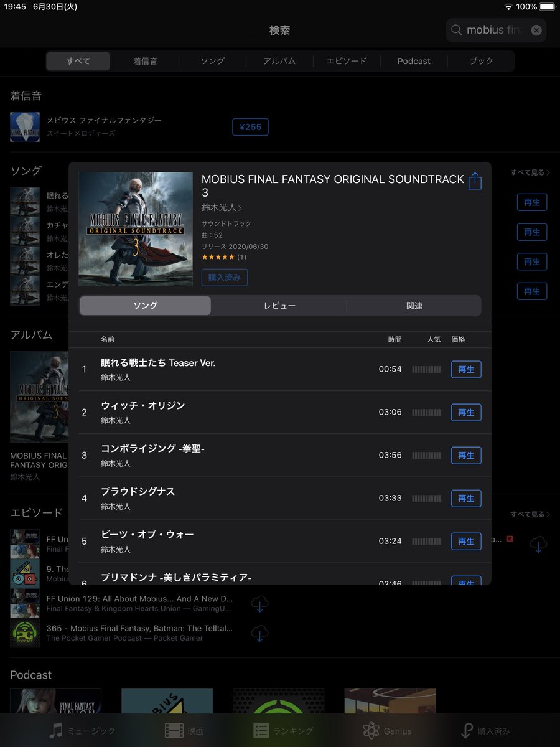Tap popularity bar for プラウドシグナス
This screenshot has width=560, height=747.
pyautogui.click(x=427, y=499)
